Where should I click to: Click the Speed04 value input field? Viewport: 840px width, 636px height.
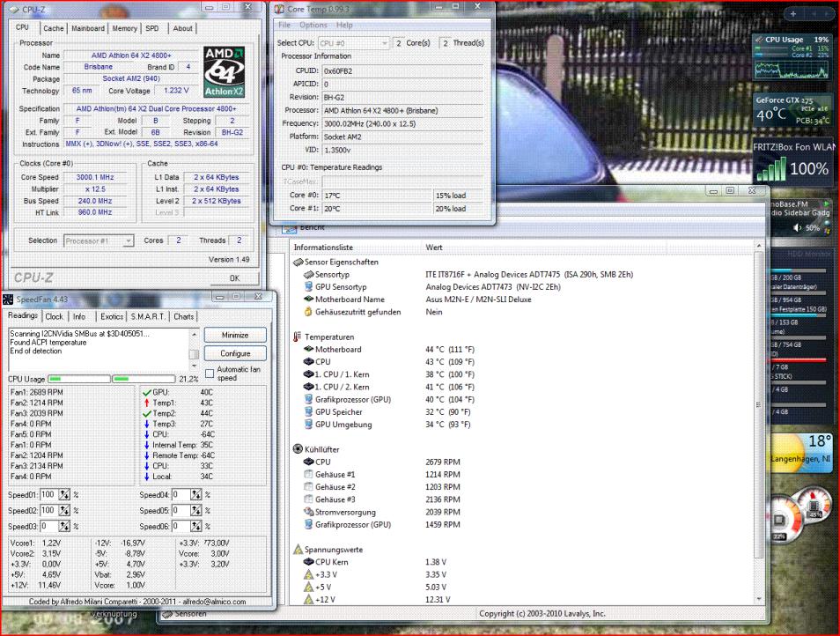coord(181,494)
